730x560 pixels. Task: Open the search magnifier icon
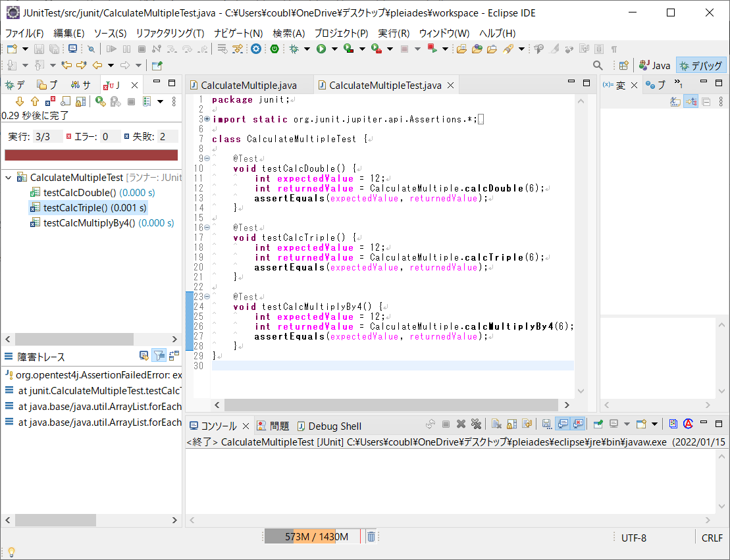pyautogui.click(x=598, y=65)
